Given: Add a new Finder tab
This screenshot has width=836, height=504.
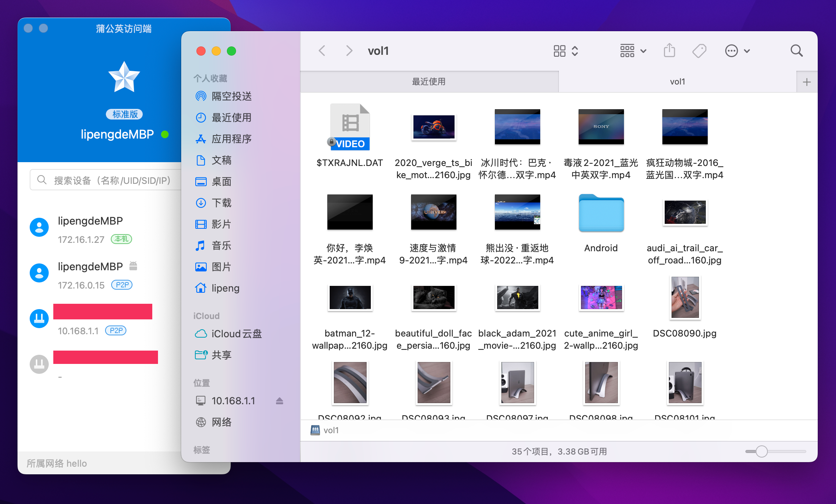Looking at the screenshot, I should [807, 82].
